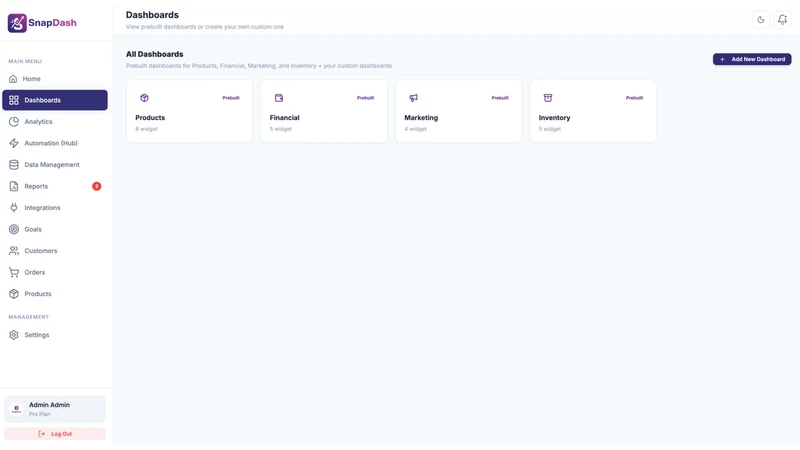Click the SnapDash logo icon
The width and height of the screenshot is (800, 450).
[17, 23]
